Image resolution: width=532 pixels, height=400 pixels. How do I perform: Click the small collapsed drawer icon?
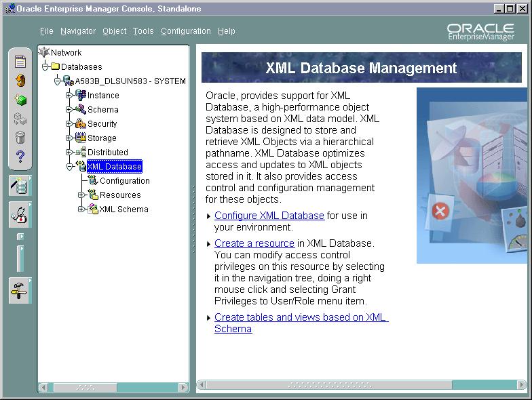[x=20, y=237]
